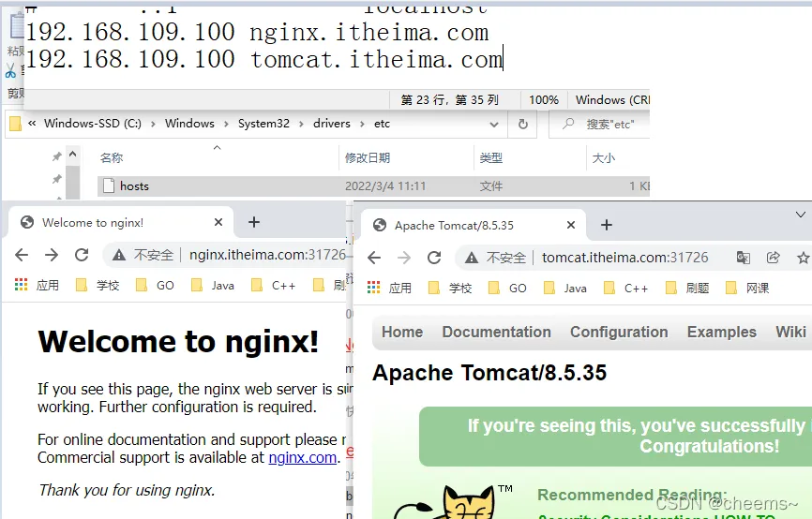This screenshot has height=519, width=812.
Task: Click share icon in Tomcat address bar
Action: click(774, 258)
